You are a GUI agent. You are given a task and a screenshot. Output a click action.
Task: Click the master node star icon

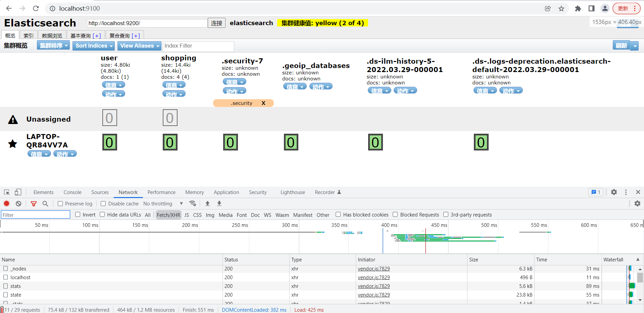tap(13, 144)
